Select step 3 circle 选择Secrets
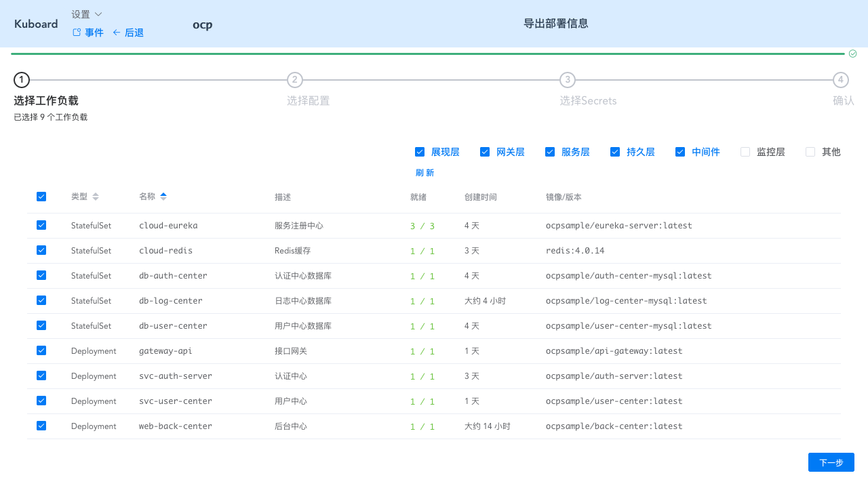 [568, 80]
